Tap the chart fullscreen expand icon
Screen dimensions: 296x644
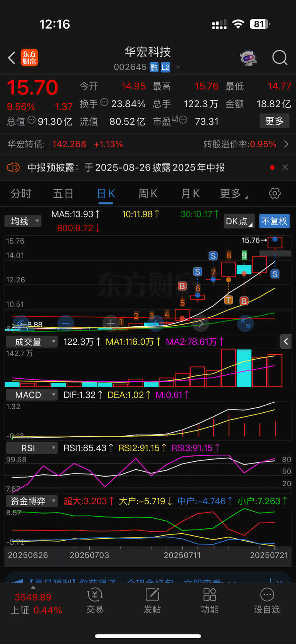[x=246, y=323]
